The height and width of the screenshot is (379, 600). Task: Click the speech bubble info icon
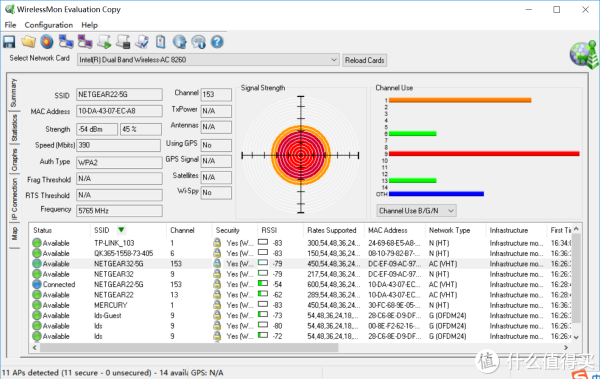pos(198,42)
